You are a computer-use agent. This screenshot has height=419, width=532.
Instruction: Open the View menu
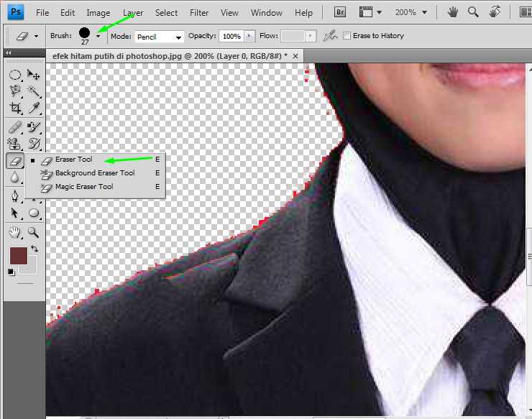pos(229,13)
